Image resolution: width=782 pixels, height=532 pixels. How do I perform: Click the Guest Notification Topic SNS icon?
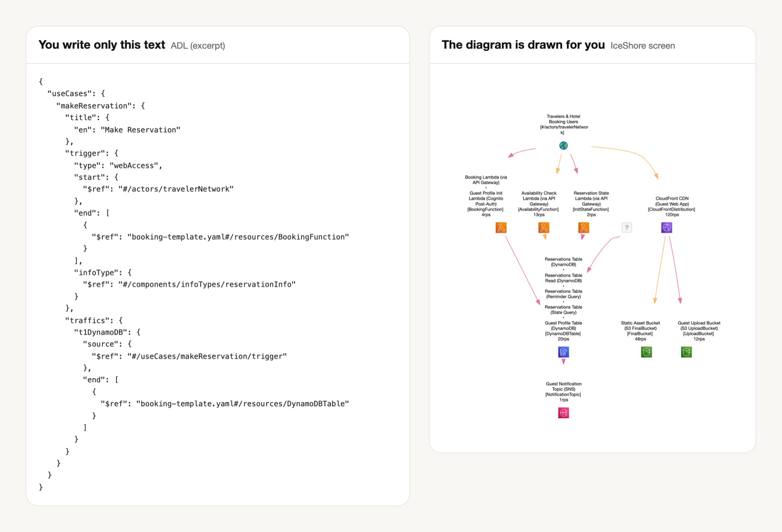[564, 413]
